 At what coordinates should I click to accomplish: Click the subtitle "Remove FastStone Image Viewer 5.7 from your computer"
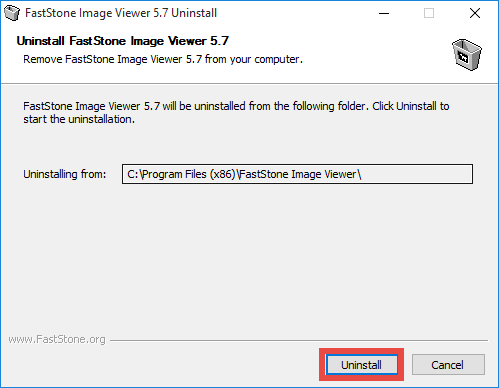point(163,59)
